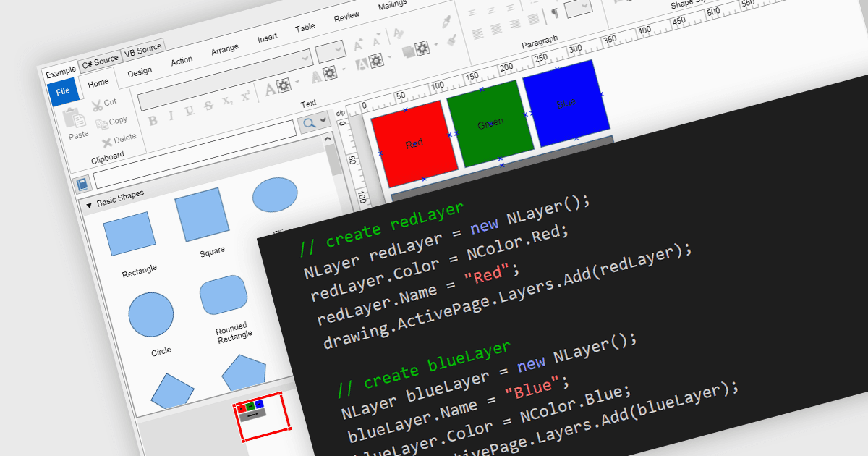
Task: Click the grow font size icon
Action: pos(359,46)
